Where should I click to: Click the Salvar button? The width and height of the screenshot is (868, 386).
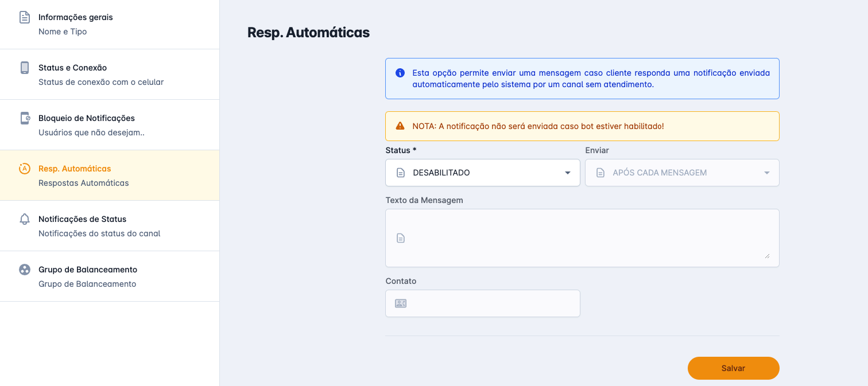(x=733, y=368)
